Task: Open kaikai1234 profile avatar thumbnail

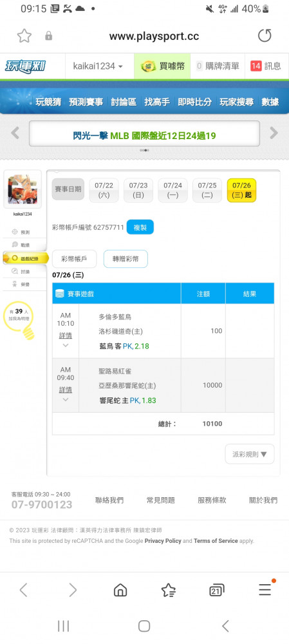Action: (x=23, y=190)
